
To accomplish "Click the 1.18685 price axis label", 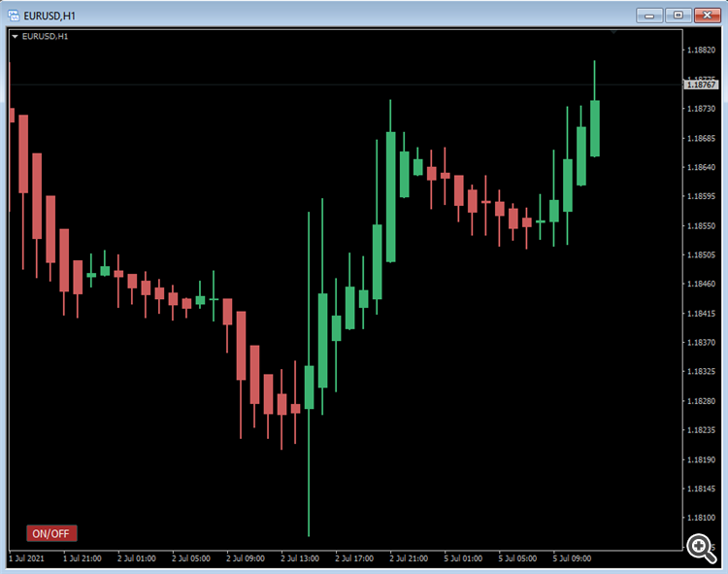I will (x=701, y=138).
